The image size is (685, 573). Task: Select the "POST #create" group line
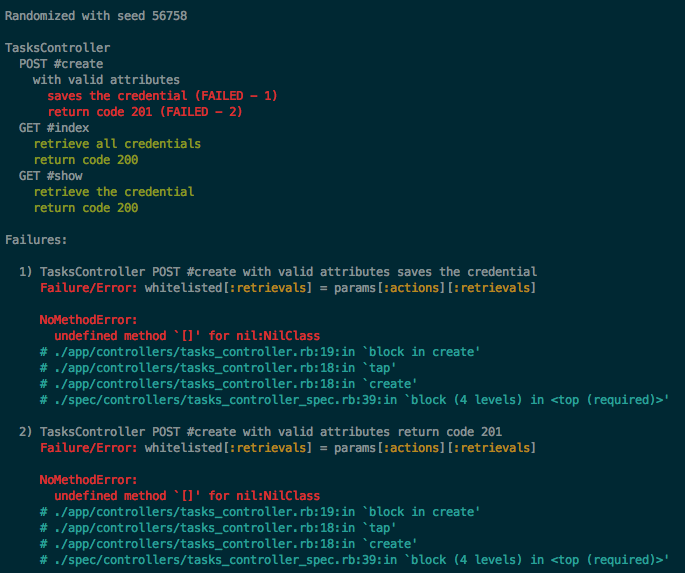tap(61, 64)
